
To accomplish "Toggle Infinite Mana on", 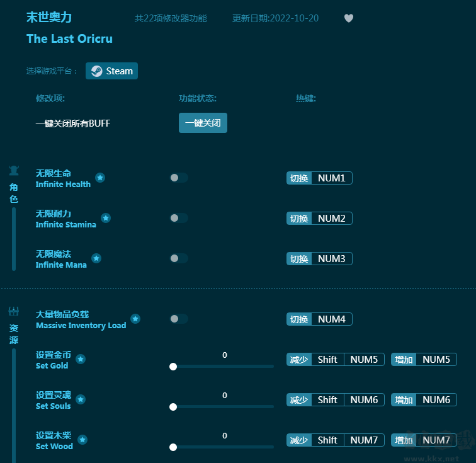I will tap(179, 258).
